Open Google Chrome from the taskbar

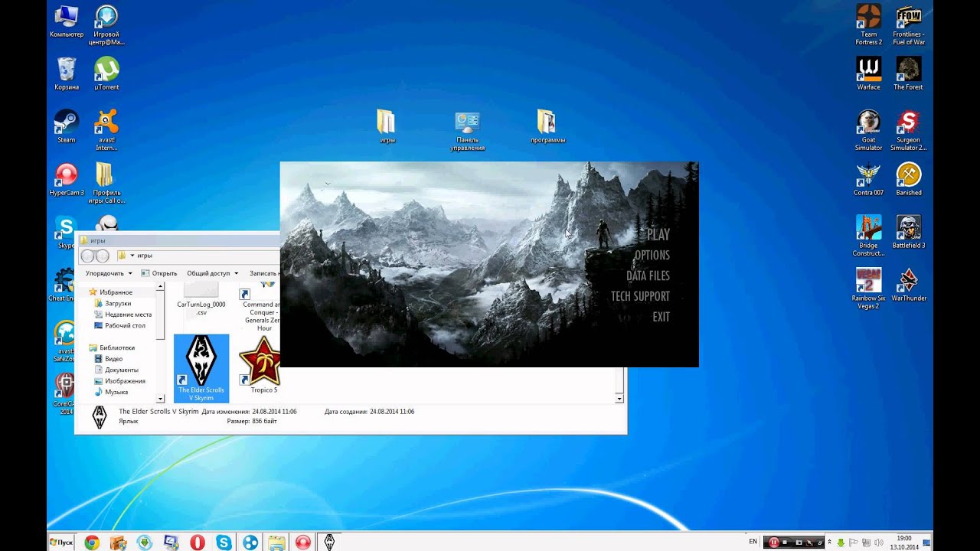coord(92,543)
